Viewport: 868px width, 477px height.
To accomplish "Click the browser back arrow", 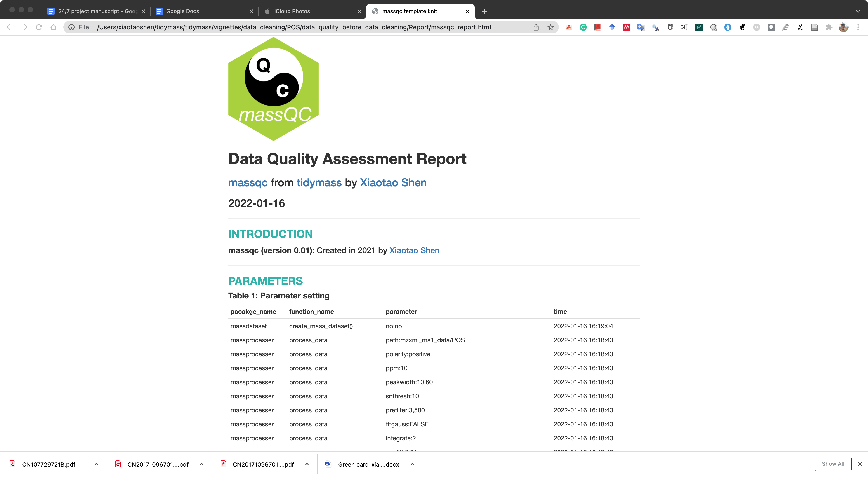I will (x=10, y=27).
